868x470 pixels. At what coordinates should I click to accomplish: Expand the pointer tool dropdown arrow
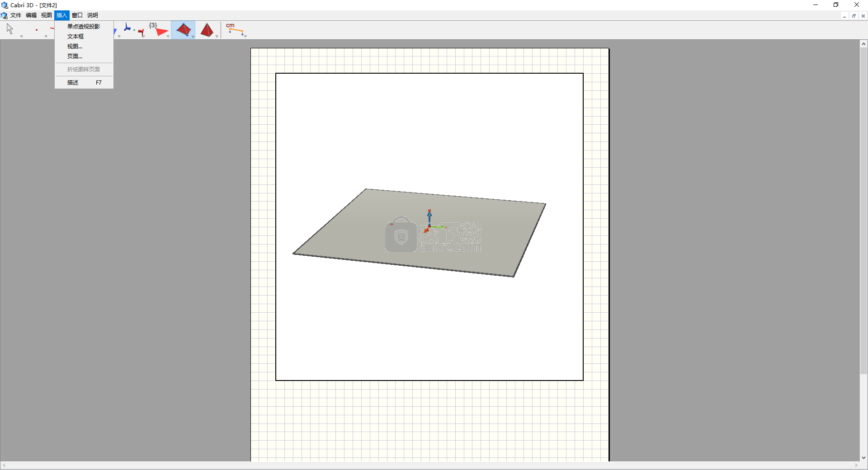click(21, 36)
